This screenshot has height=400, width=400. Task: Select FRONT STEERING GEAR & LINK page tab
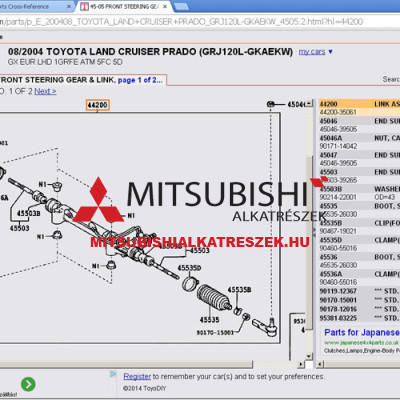click(81, 80)
